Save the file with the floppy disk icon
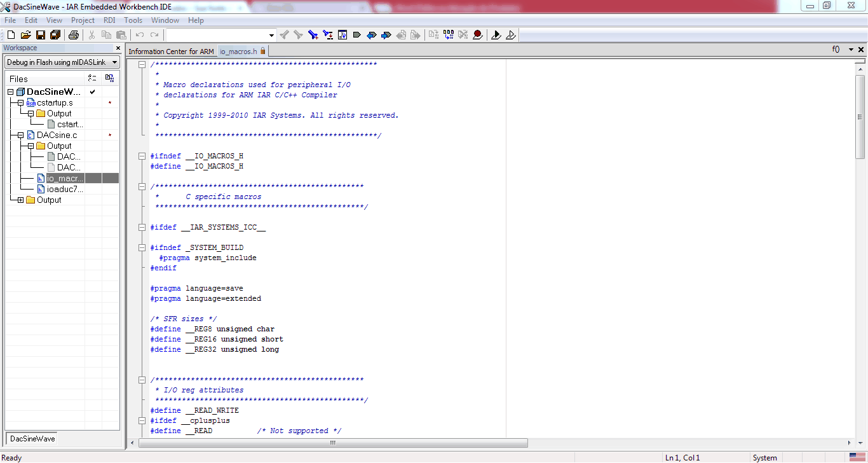868x463 pixels. [x=41, y=35]
